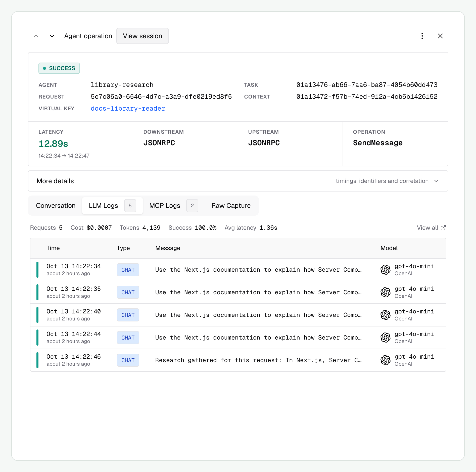This screenshot has height=472, width=476.
Task: Switch to the Raw Capture tab
Action: click(x=231, y=206)
